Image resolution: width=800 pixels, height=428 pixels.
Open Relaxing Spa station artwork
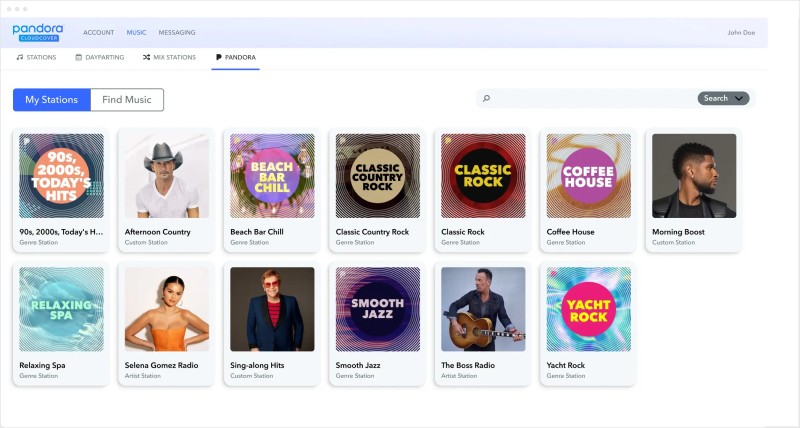tap(61, 309)
